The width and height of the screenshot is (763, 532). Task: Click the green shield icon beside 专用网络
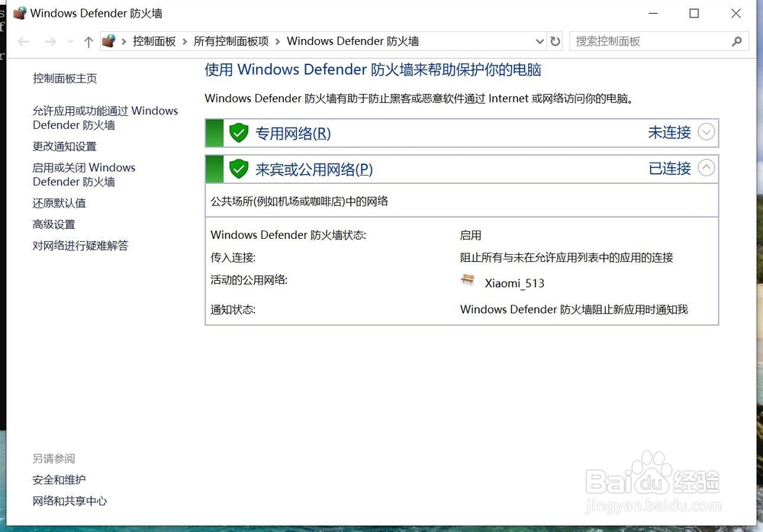point(238,132)
